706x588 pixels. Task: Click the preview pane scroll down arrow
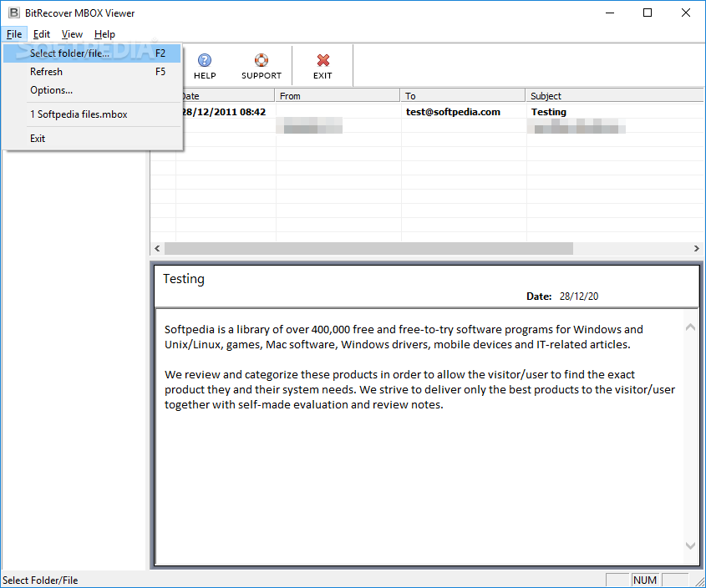click(690, 545)
